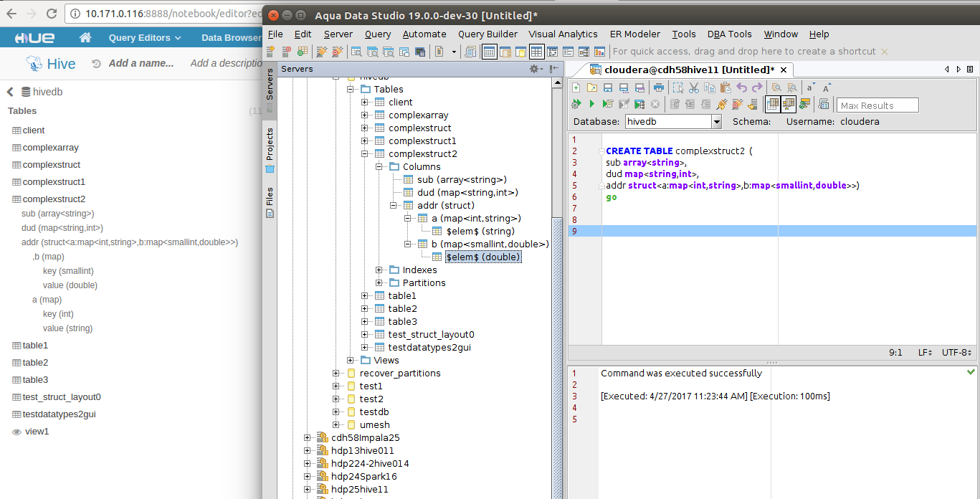Click the Copy icon in the editor toolbar

pos(709,87)
